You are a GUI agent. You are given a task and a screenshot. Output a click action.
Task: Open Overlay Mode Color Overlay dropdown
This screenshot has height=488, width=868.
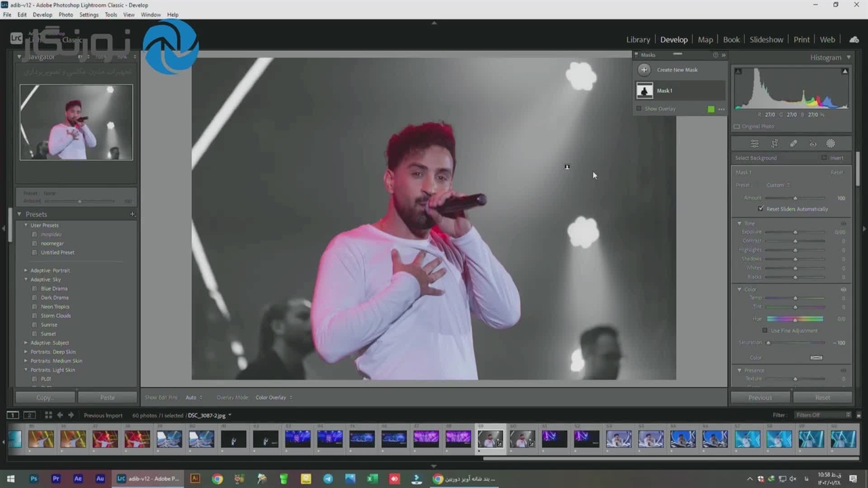click(274, 398)
